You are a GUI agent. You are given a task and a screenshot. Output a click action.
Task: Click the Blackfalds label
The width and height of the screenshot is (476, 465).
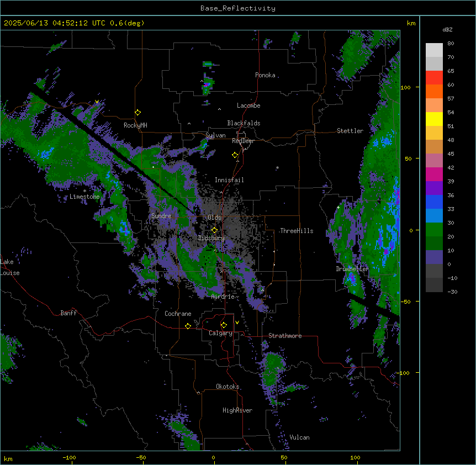click(x=244, y=123)
